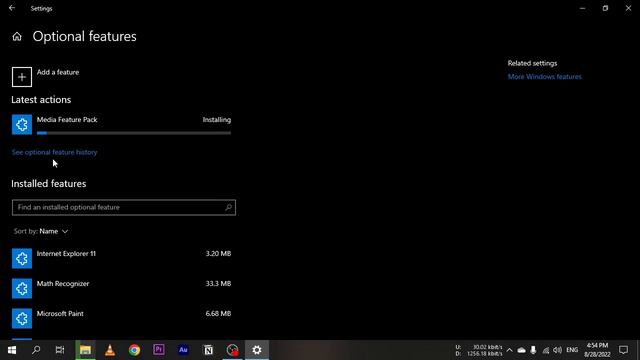Restore down the Settings window
This screenshot has width=640, height=360.
tap(605, 8)
